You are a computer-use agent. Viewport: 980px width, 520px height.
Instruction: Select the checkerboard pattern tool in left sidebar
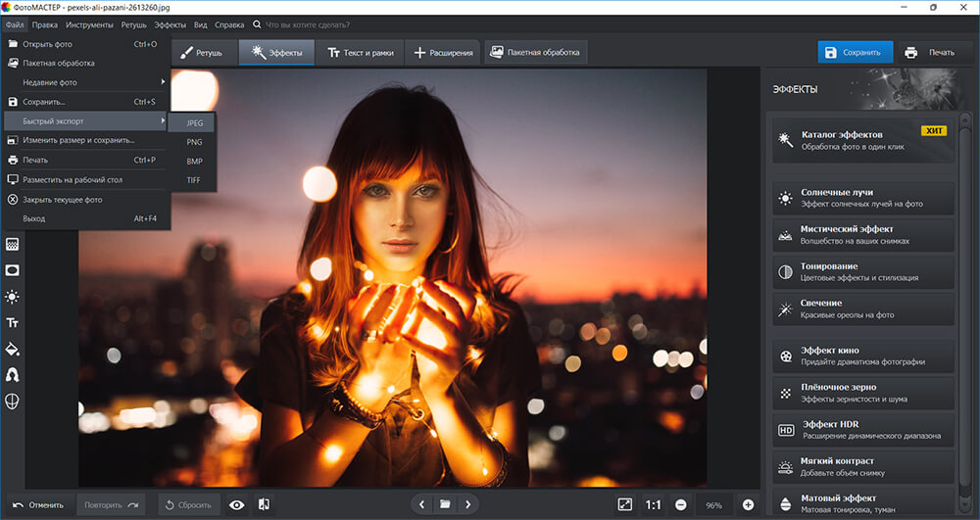point(12,244)
